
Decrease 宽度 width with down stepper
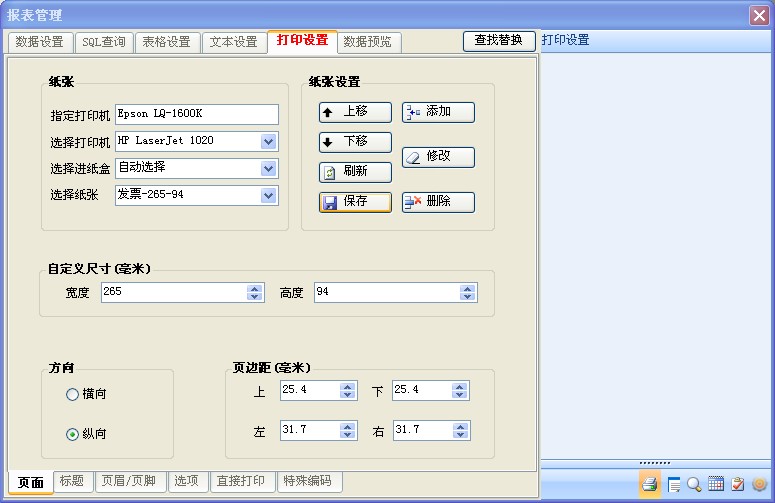[x=255, y=297]
